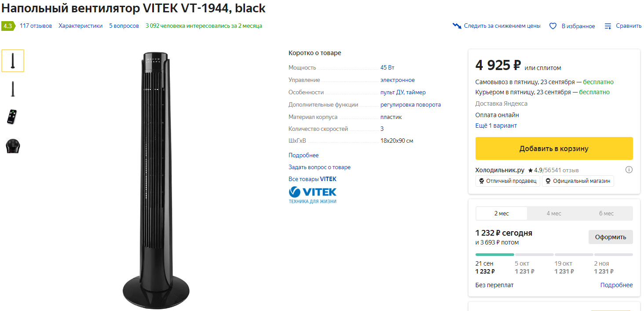
Task: Click the seller info circle icon
Action: [629, 170]
